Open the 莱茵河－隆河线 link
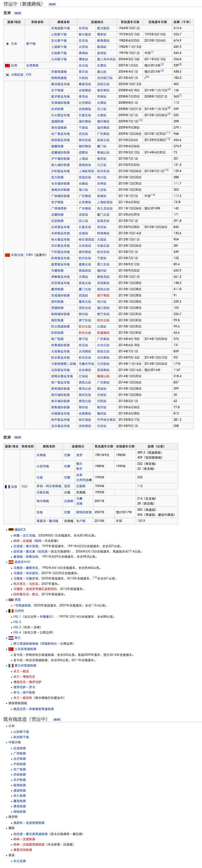Screen dimensions: 202x868 pyautogui.click(x=47, y=521)
